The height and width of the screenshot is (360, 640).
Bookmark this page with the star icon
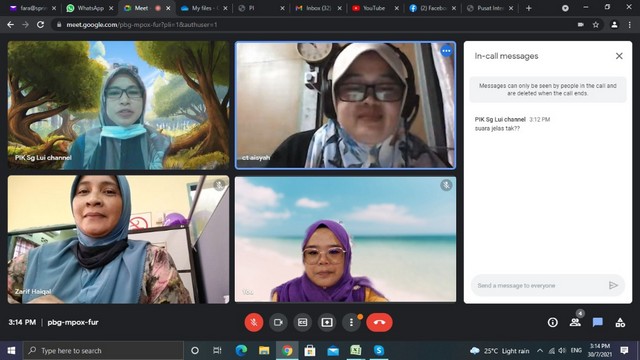596,24
